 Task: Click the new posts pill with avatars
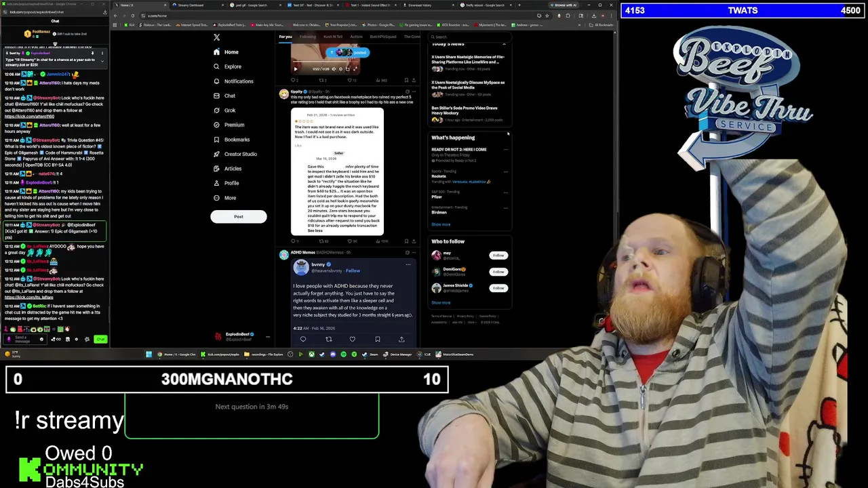348,52
